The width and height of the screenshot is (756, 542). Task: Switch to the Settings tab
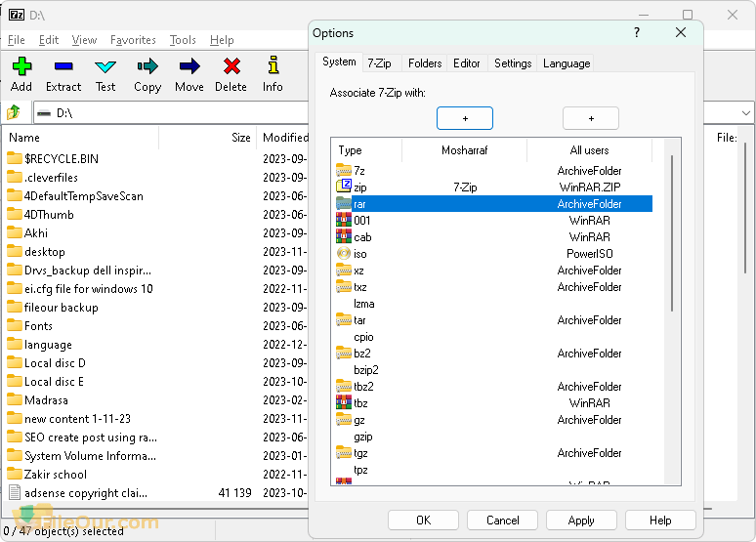(x=513, y=63)
